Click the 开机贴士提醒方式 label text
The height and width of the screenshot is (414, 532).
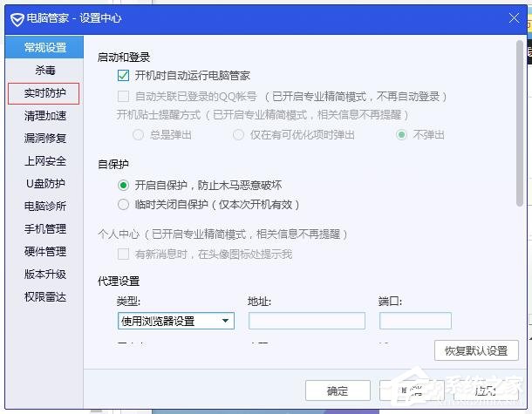tap(159, 115)
